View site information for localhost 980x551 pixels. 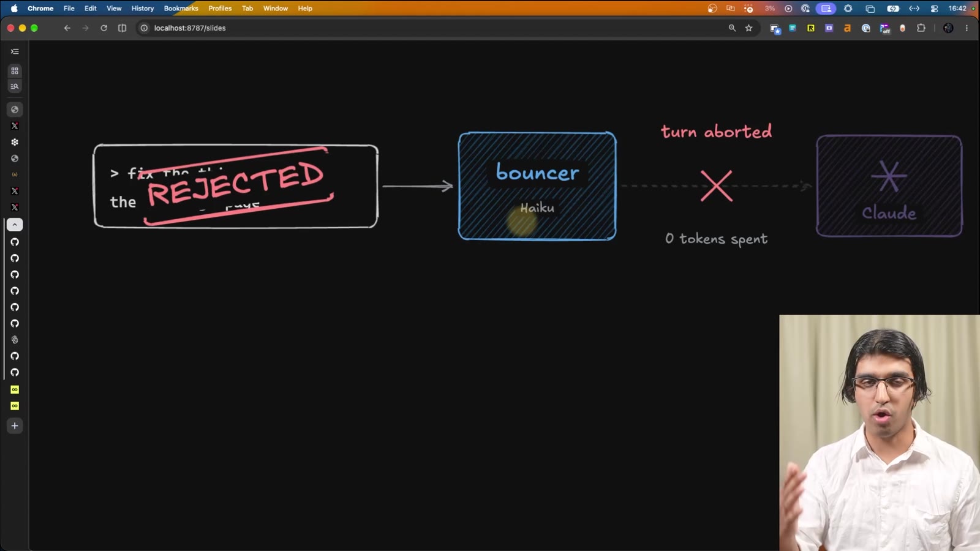144,28
